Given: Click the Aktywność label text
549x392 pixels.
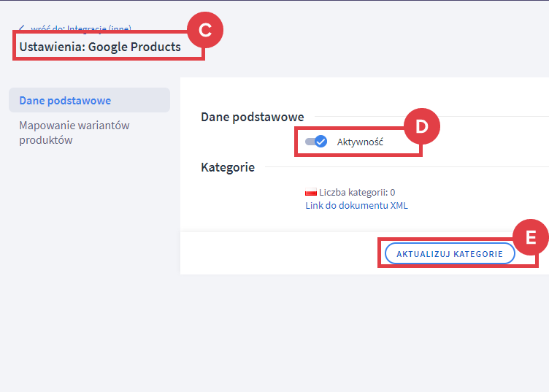Looking at the screenshot, I should click(360, 142).
